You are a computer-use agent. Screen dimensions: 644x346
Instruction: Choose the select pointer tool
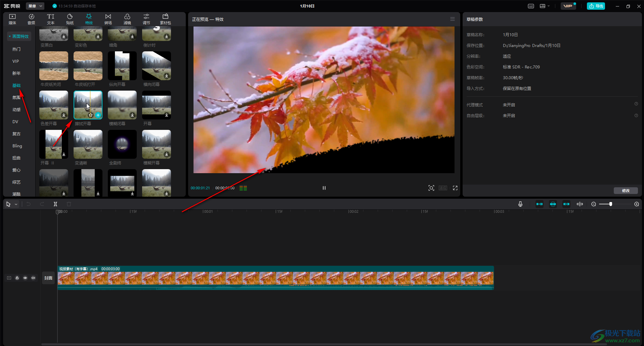(x=8, y=204)
